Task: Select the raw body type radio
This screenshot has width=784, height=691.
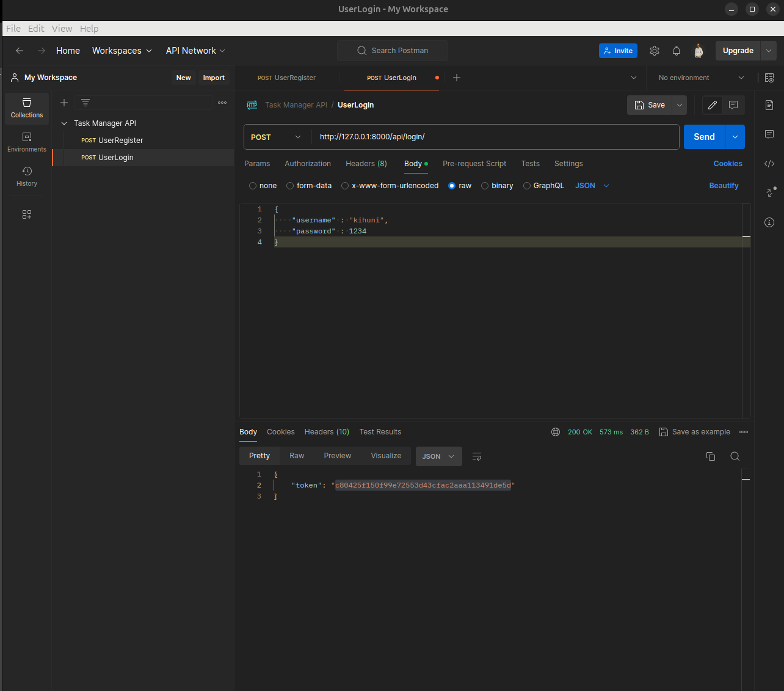Action: [x=452, y=186]
